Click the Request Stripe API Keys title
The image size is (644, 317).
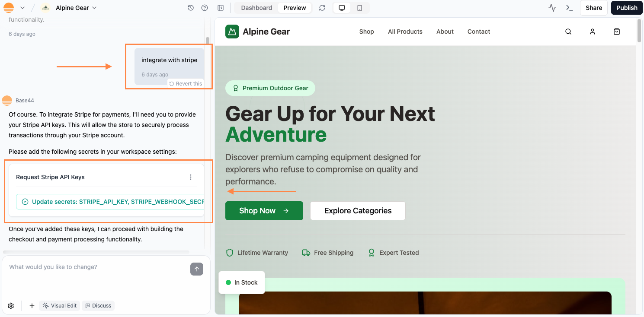point(50,177)
